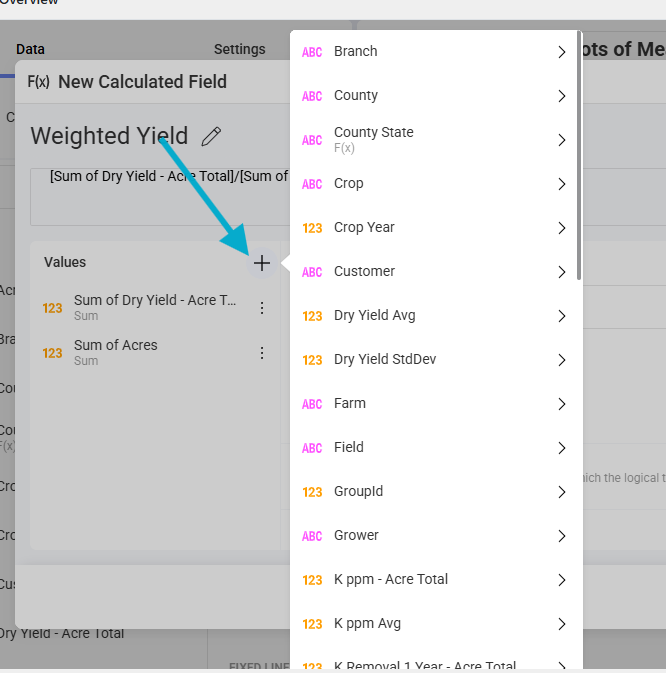
Task: Expand the County field chevron
Action: click(562, 96)
